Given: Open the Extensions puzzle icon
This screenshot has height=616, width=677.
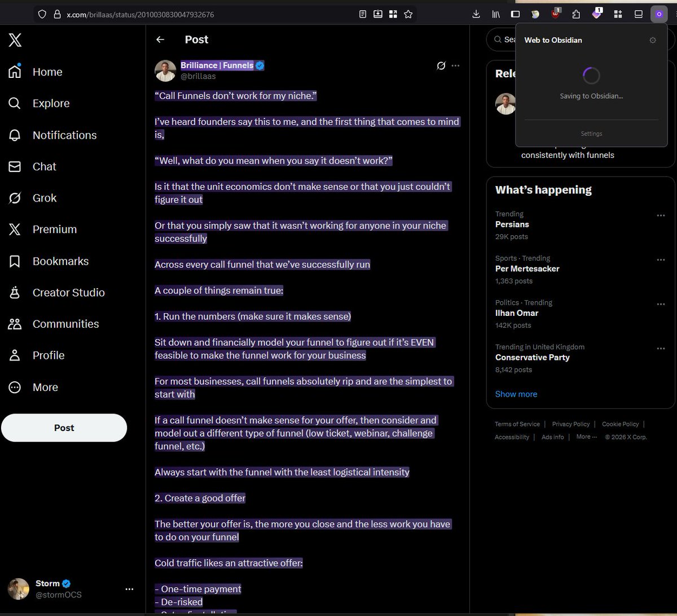Looking at the screenshot, I should click(576, 14).
